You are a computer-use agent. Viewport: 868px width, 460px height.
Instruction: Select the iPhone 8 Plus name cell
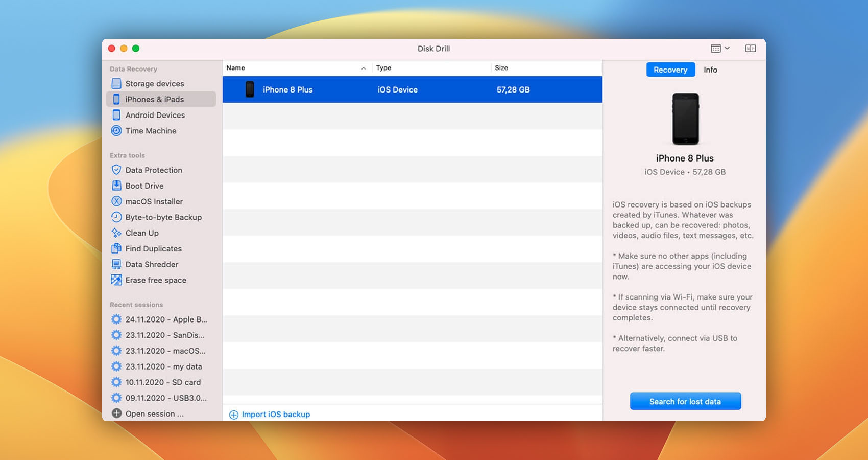287,89
